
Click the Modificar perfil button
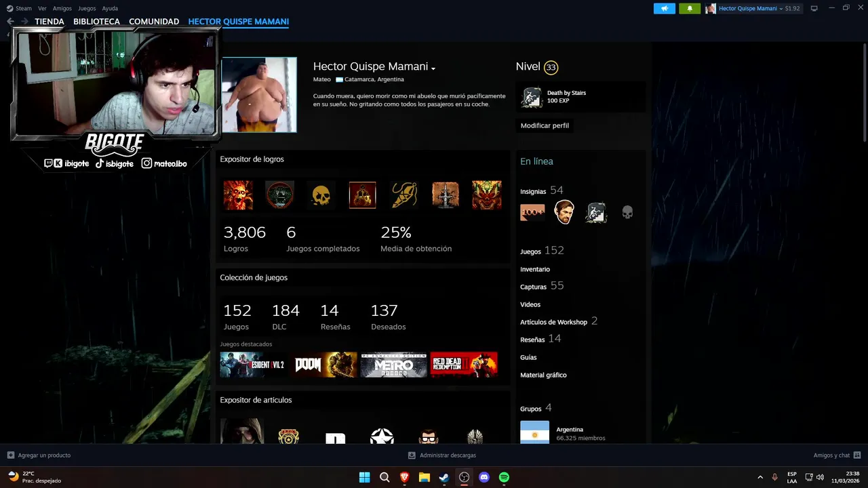point(545,125)
